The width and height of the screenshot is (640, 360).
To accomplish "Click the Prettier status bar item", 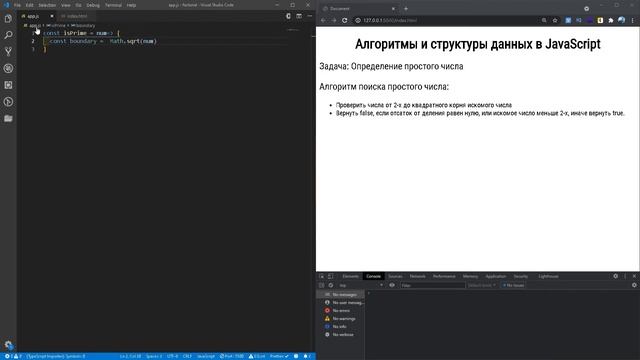I will pos(279,356).
